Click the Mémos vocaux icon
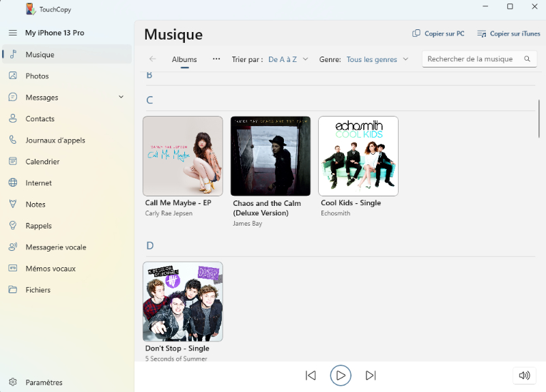This screenshot has height=392, width=546. click(x=13, y=268)
